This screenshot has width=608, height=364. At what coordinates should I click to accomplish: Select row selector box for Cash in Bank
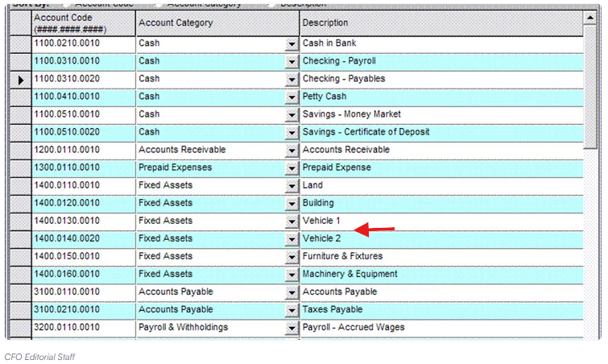(x=21, y=44)
